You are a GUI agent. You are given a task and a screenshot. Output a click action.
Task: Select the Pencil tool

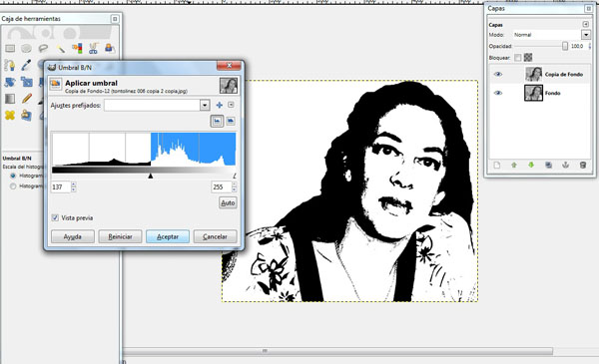27,99
